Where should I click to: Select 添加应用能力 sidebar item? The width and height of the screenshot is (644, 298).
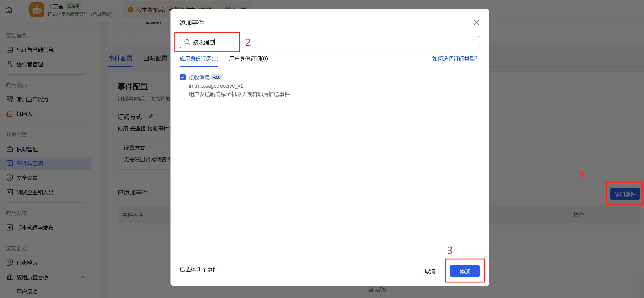pyautogui.click(x=32, y=99)
